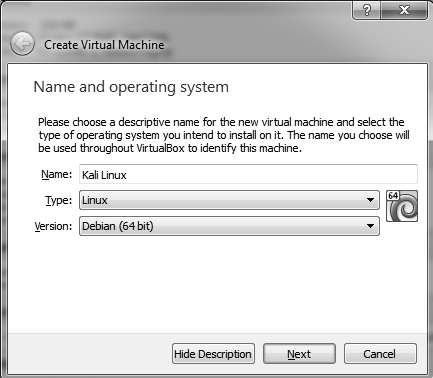Open the Type dropdown showing Linux

pos(229,200)
